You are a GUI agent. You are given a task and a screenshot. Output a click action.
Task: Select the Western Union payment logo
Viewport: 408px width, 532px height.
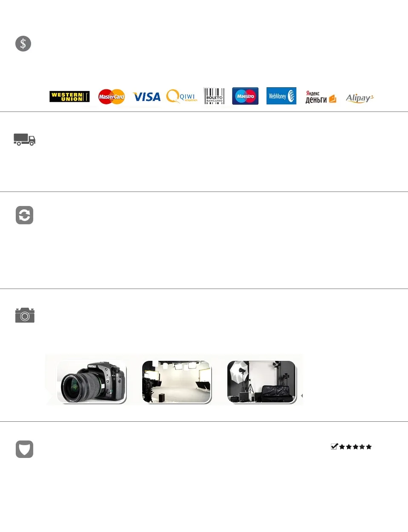click(69, 97)
